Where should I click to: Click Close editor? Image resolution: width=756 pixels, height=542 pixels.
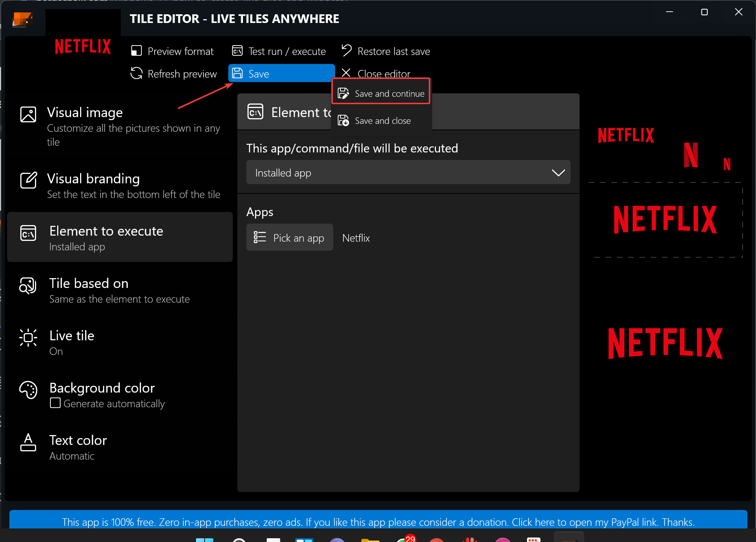[376, 73]
